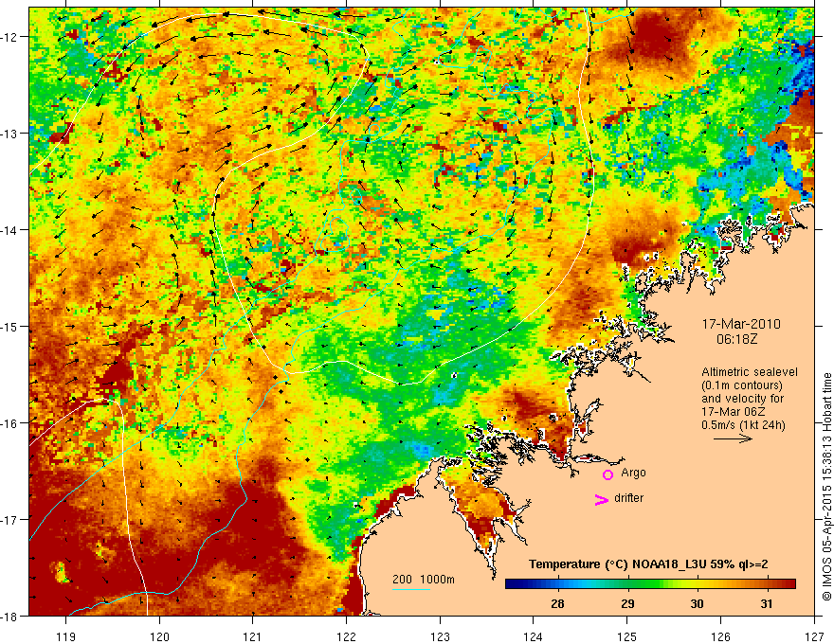Image resolution: width=834 pixels, height=644 pixels.
Task: Click the longitude axis label 126
Action: 720,636
